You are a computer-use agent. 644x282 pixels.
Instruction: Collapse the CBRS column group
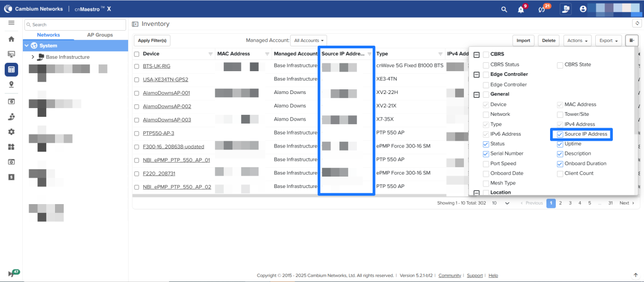[476, 55]
